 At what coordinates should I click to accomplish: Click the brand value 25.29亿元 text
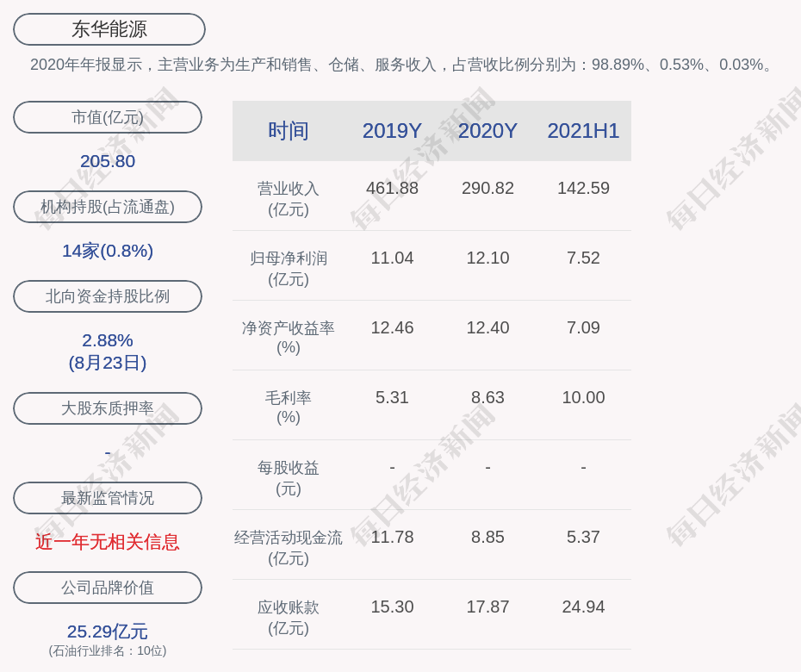(x=108, y=632)
